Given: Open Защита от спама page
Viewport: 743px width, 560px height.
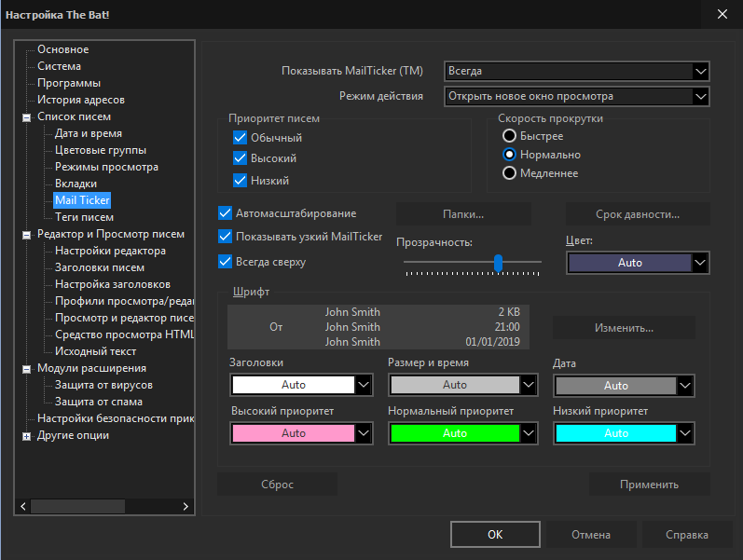Looking at the screenshot, I should click(99, 402).
